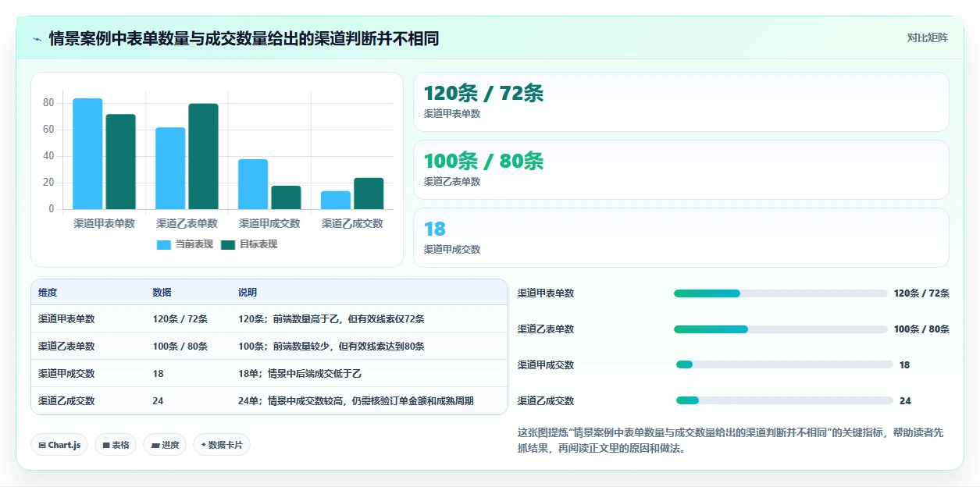Click table data cell showing 24
This screenshot has width=980, height=487.
point(158,401)
